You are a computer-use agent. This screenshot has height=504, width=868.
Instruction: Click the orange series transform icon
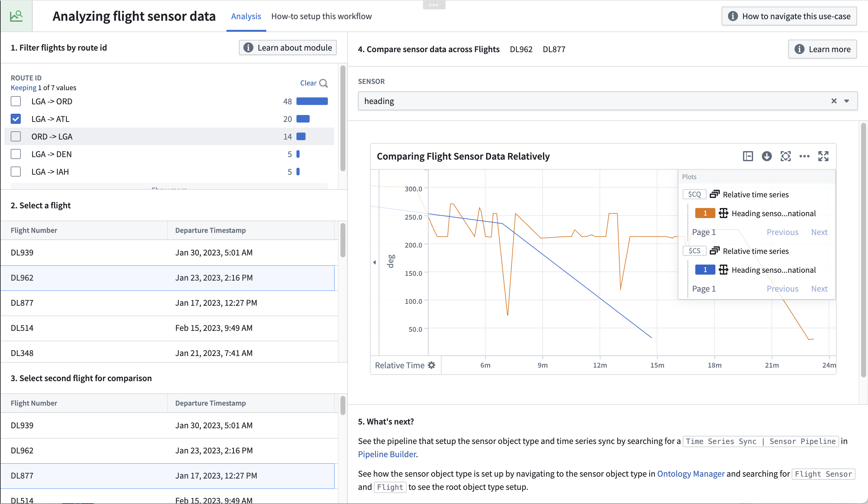click(x=723, y=213)
